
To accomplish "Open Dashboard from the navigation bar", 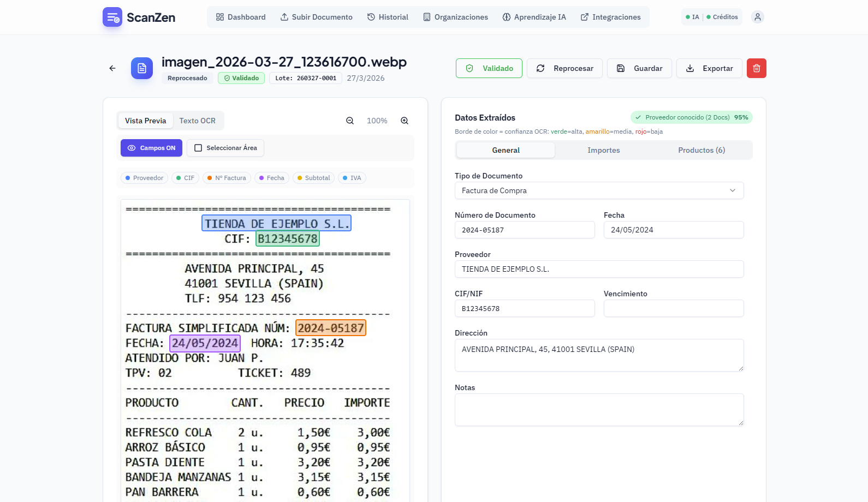I will 241,17.
